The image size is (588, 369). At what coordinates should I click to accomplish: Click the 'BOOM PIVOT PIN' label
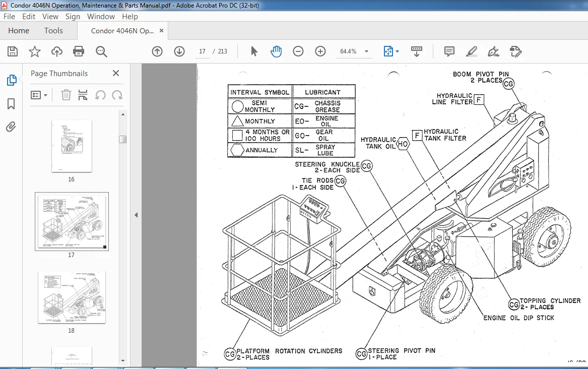point(481,74)
